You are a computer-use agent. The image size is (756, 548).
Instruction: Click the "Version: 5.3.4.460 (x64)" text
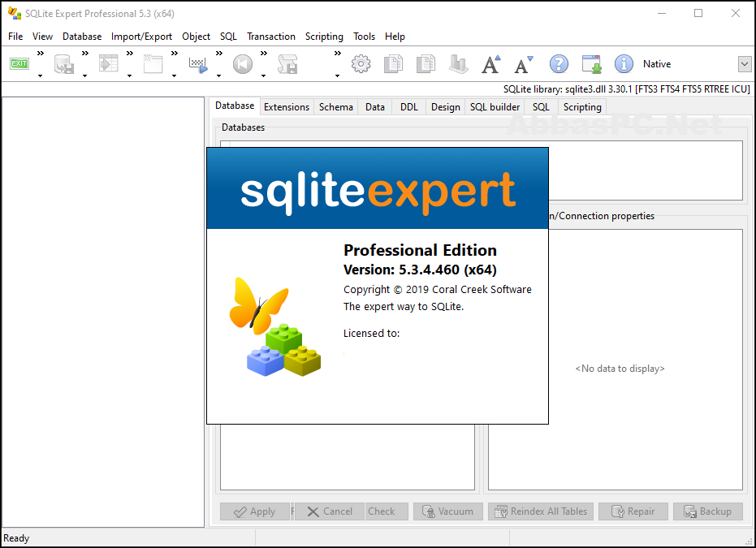[x=420, y=270]
